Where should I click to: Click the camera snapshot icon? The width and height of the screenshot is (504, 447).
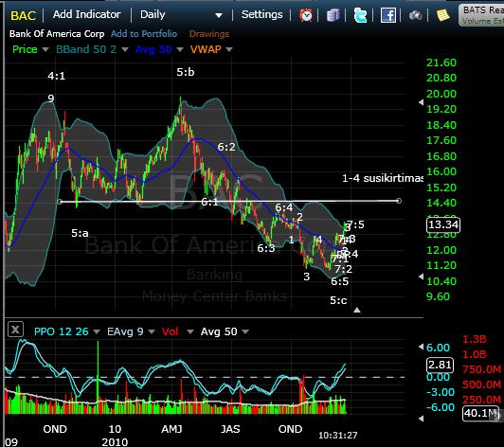coord(416,15)
